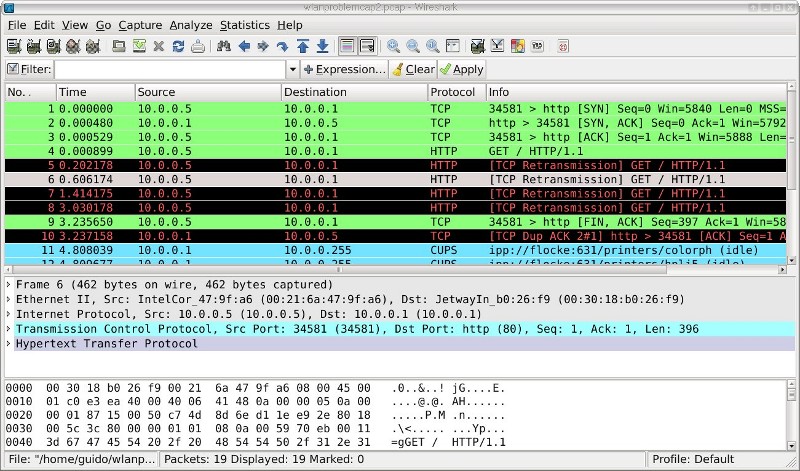Focus the display filter text field

click(170, 69)
